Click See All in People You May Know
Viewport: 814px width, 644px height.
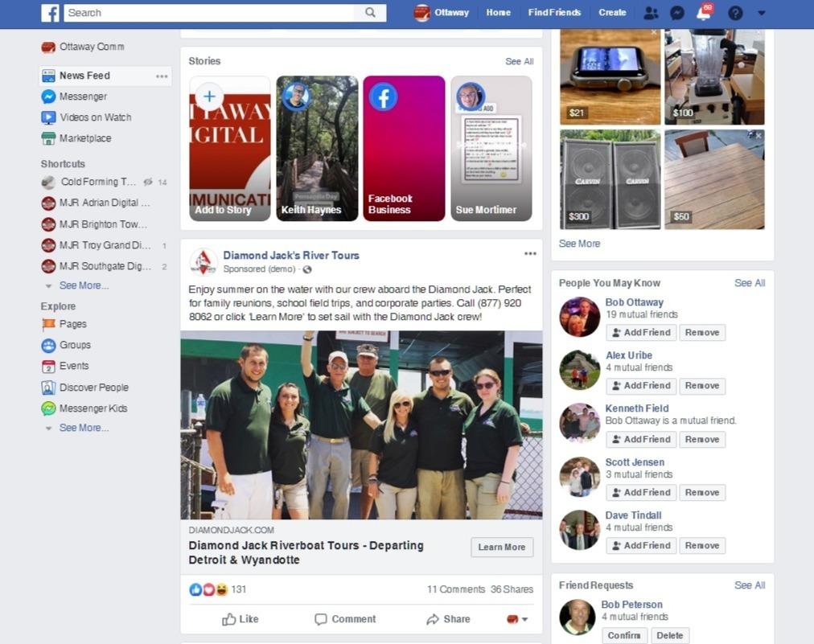click(x=750, y=283)
